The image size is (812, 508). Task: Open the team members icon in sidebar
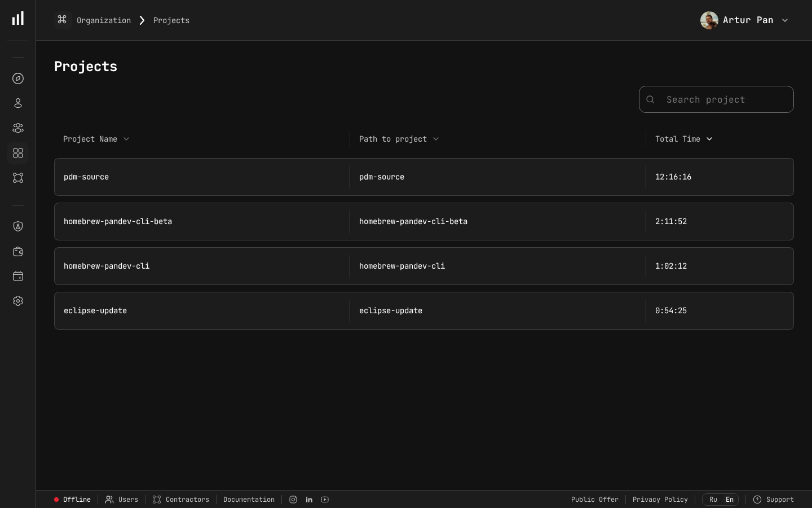point(18,128)
